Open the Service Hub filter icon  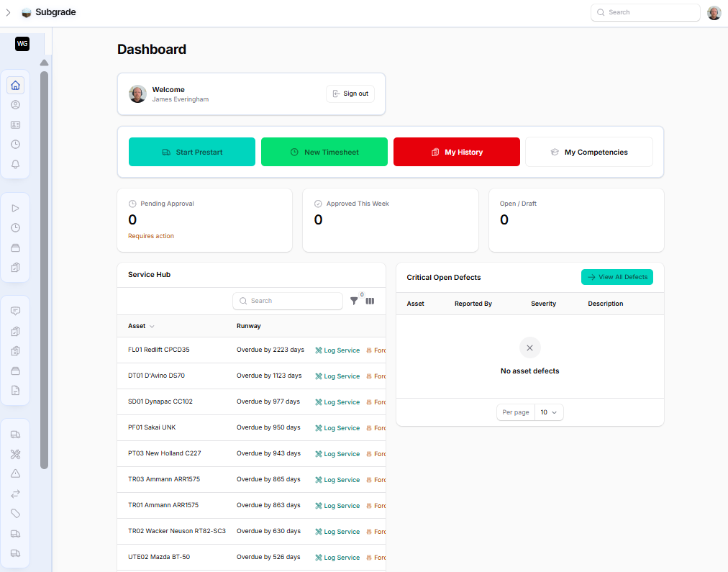pos(355,301)
